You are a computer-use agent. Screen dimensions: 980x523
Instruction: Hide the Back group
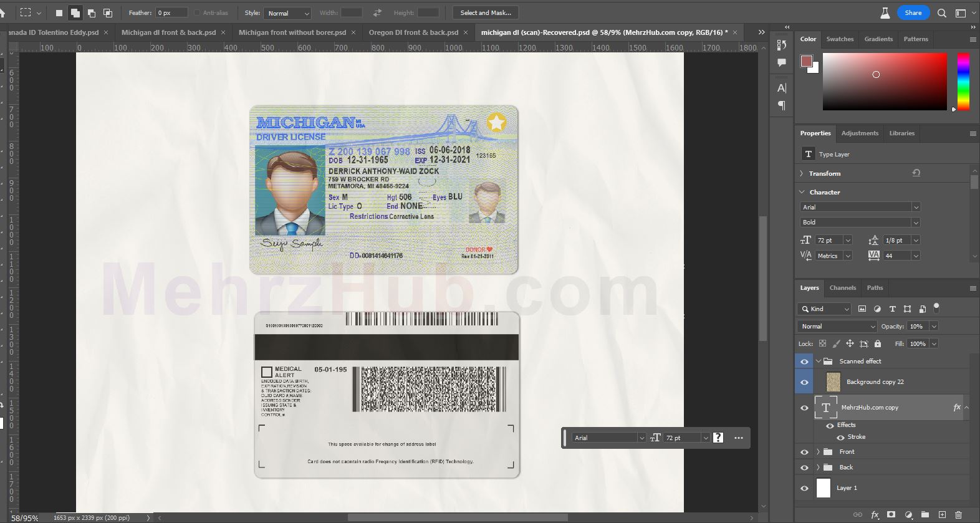(x=804, y=468)
